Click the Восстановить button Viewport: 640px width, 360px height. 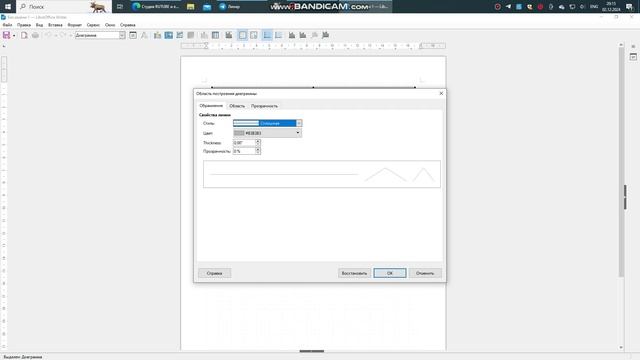(354, 273)
